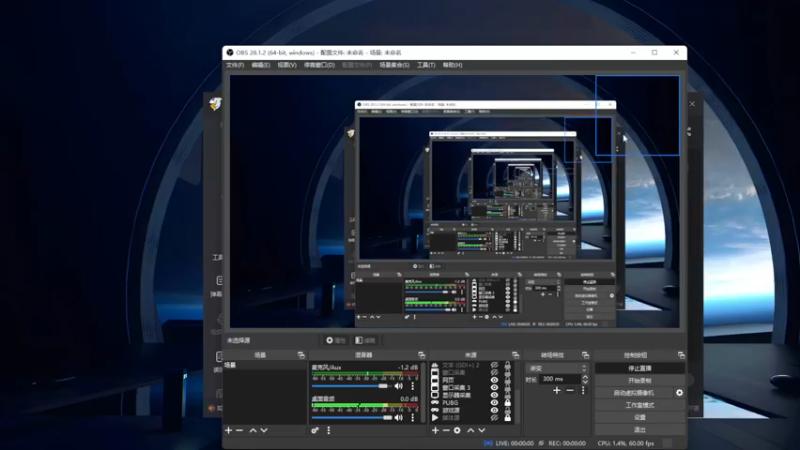Remove the selected source with minus icon
This screenshot has height=450, width=800.
click(x=446, y=431)
